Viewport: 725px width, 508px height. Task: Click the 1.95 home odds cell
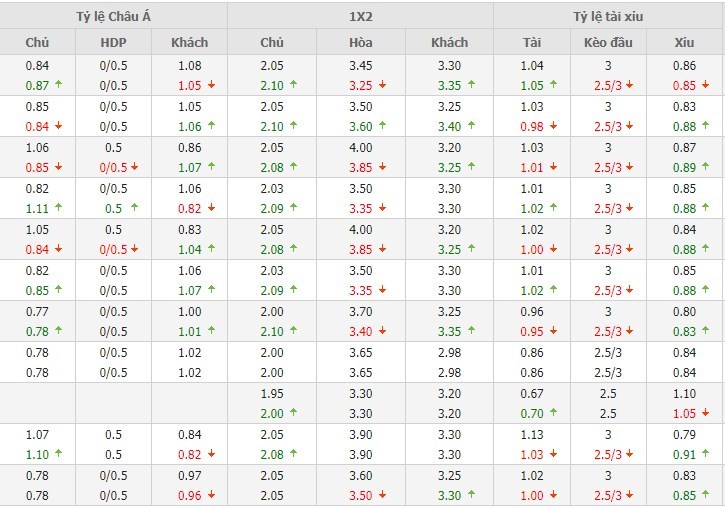coord(272,393)
